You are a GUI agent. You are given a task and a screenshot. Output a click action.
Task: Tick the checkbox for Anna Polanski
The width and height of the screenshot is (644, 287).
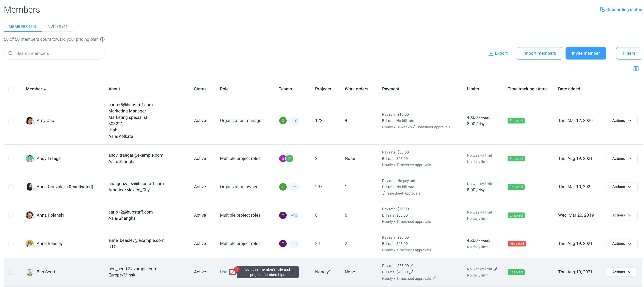pyautogui.click(x=11, y=215)
